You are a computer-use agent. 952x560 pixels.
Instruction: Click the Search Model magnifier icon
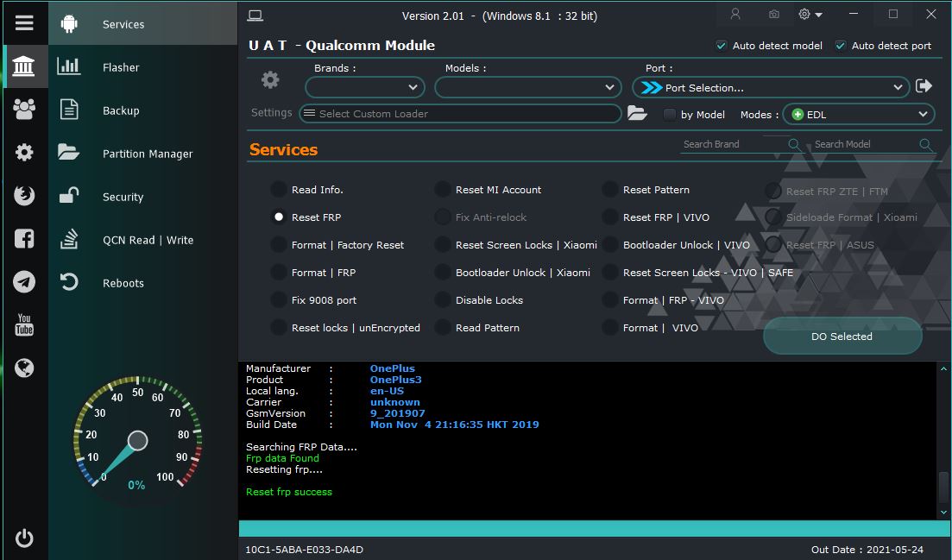(924, 144)
